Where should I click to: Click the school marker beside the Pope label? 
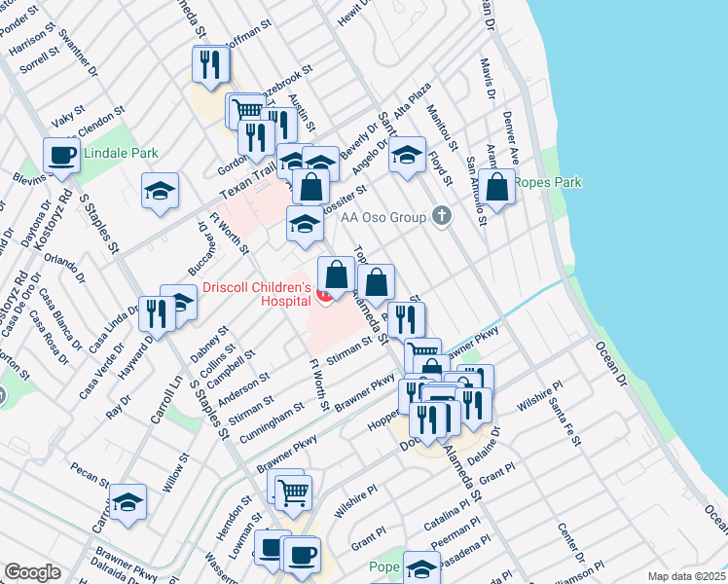point(421,567)
